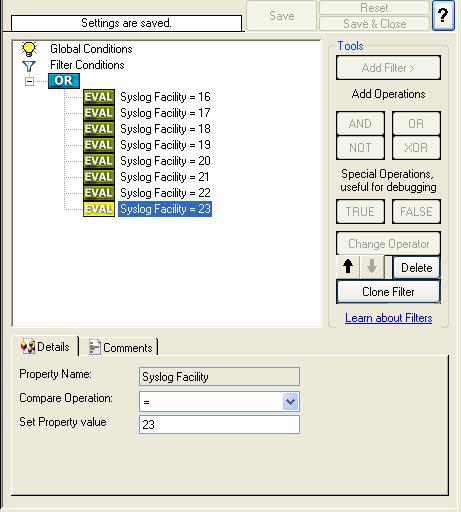Click the help question mark icon
The image size is (461, 512).
[443, 15]
